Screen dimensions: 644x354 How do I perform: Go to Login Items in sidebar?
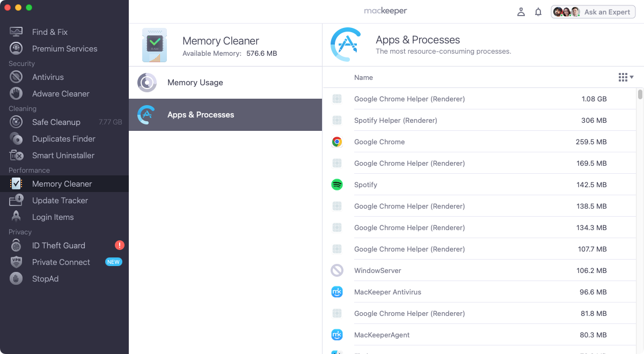(x=64, y=217)
